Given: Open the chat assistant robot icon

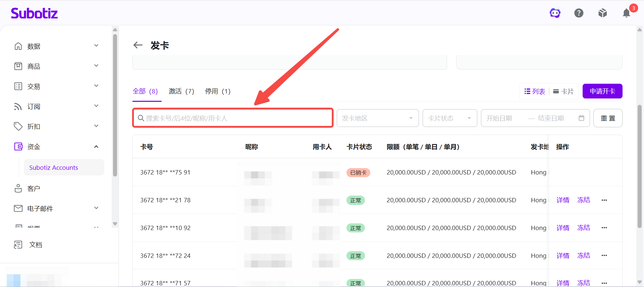Looking at the screenshot, I should pyautogui.click(x=555, y=13).
